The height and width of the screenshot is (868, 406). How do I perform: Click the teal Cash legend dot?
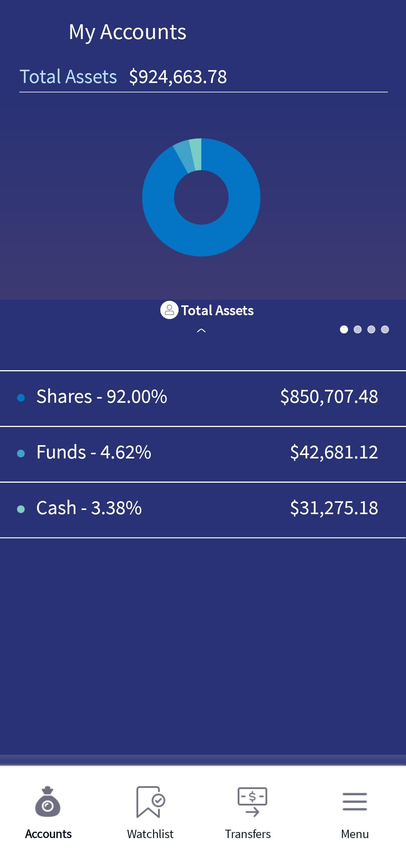point(21,509)
